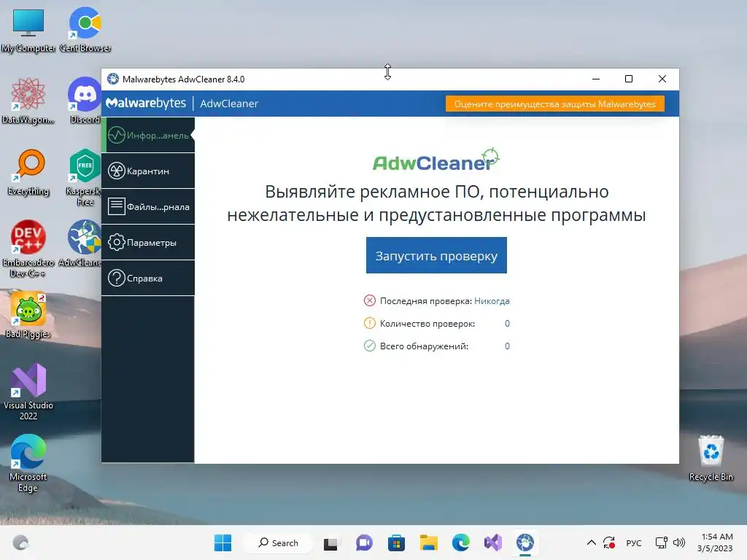Select the Kaspersky Free desktop shortcut
This screenshot has height=560, width=747.
[85, 177]
